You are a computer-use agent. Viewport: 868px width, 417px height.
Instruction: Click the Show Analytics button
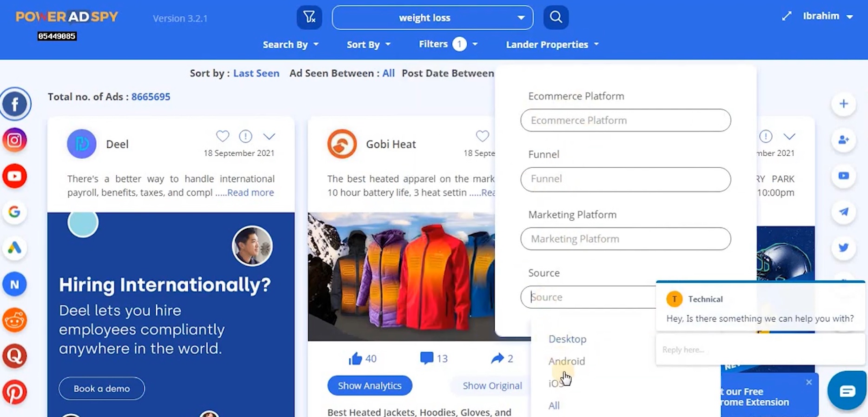click(370, 385)
